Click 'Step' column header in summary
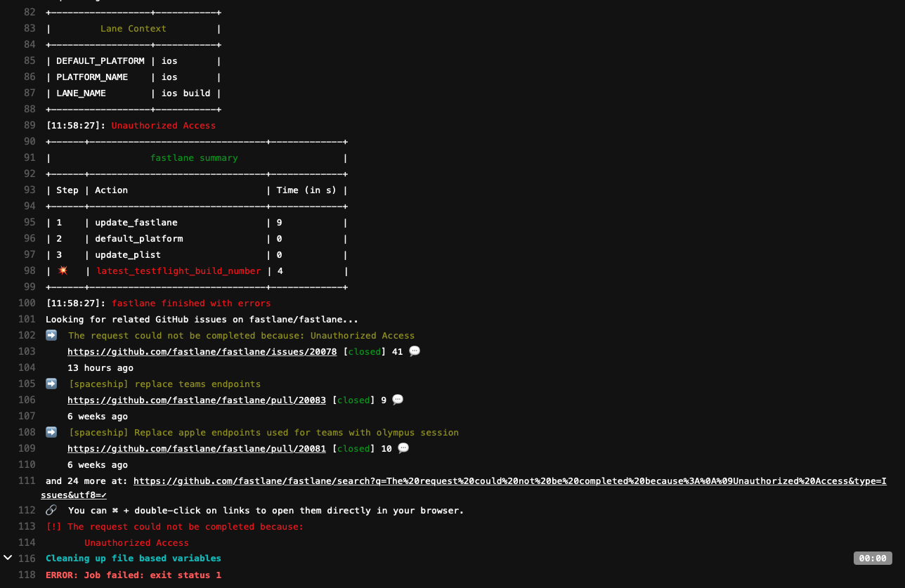 point(67,190)
